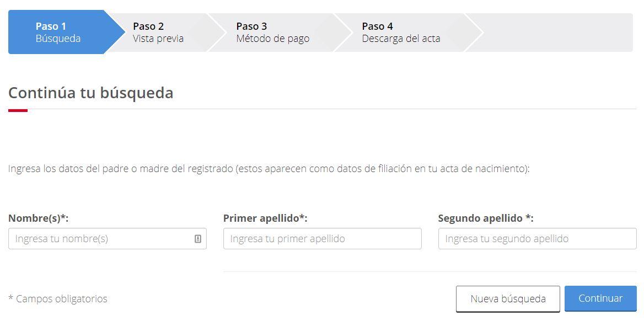Click the Nombre(s)* field label

click(x=38, y=218)
